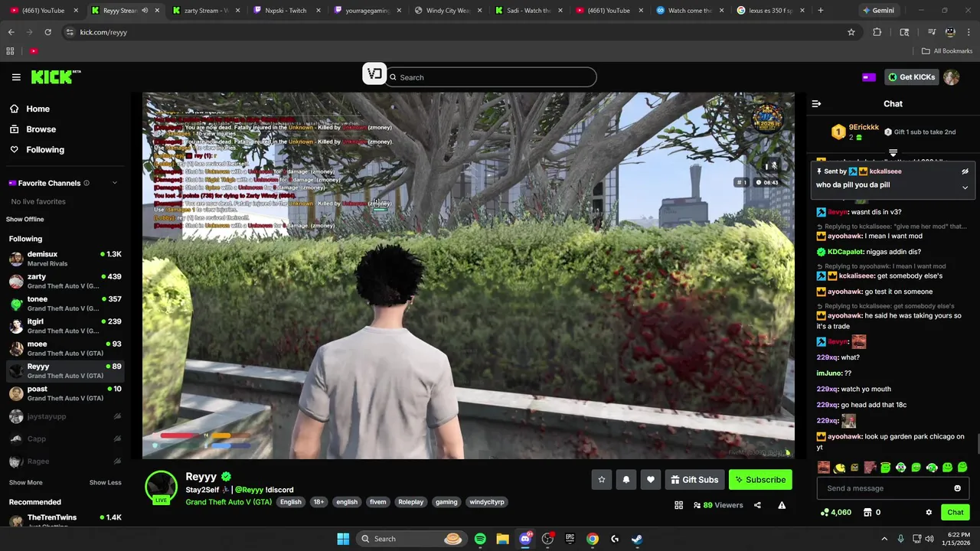Image resolution: width=980 pixels, height=551 pixels.
Task: Click the Send a message field
Action: [x=893, y=488]
